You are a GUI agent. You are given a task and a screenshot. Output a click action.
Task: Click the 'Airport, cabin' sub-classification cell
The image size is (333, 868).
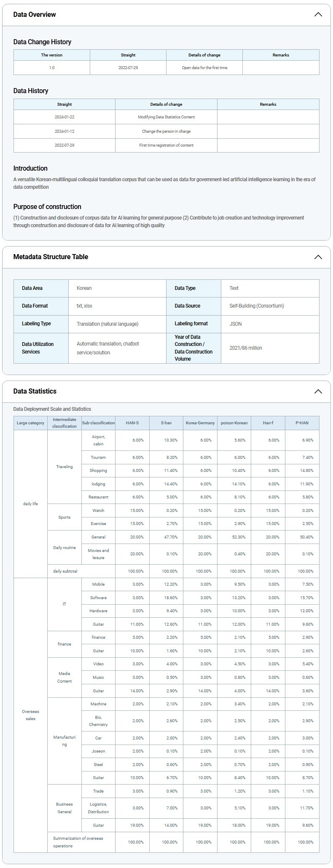[98, 440]
